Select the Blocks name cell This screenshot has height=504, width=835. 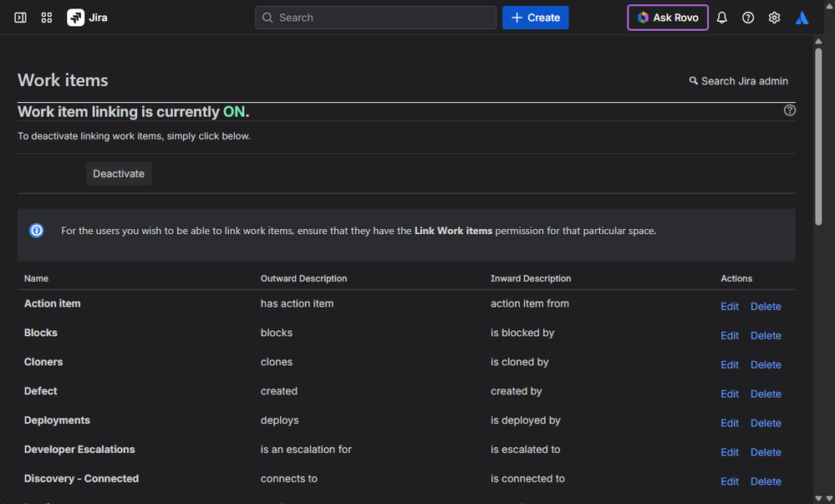pyautogui.click(x=40, y=333)
